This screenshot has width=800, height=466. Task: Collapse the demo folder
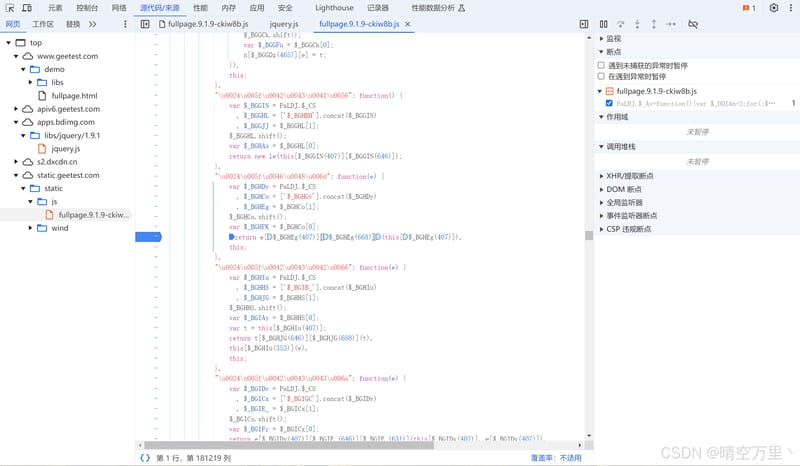23,69
